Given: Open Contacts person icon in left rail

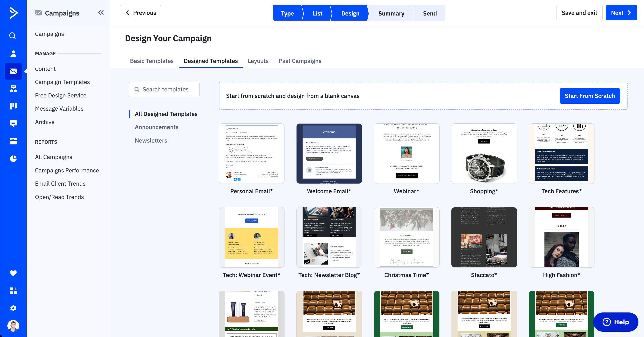Looking at the screenshot, I should coord(13,53).
